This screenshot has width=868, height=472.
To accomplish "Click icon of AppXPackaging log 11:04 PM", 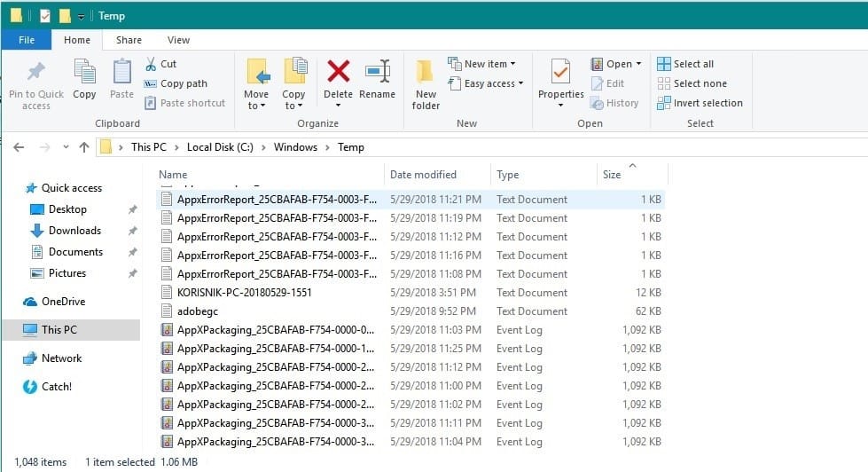I will pyautogui.click(x=166, y=442).
